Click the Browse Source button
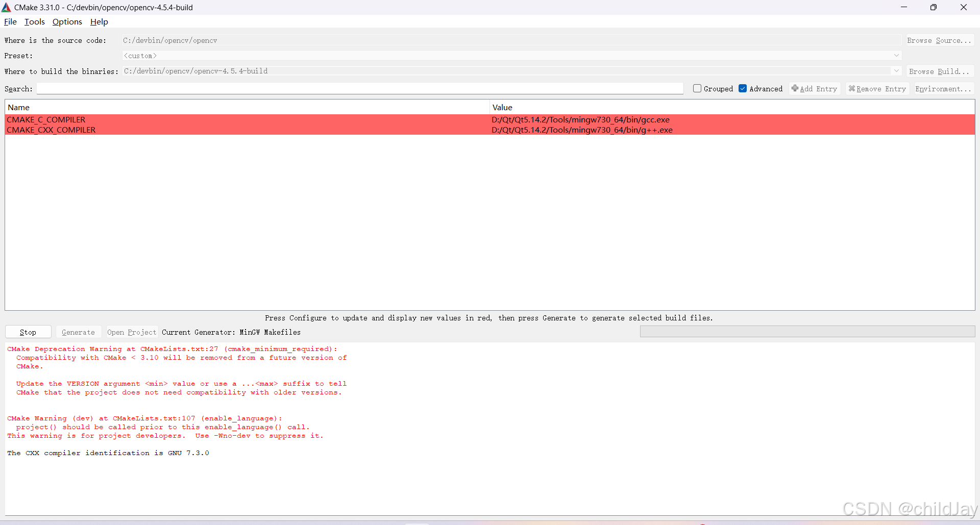 point(939,40)
